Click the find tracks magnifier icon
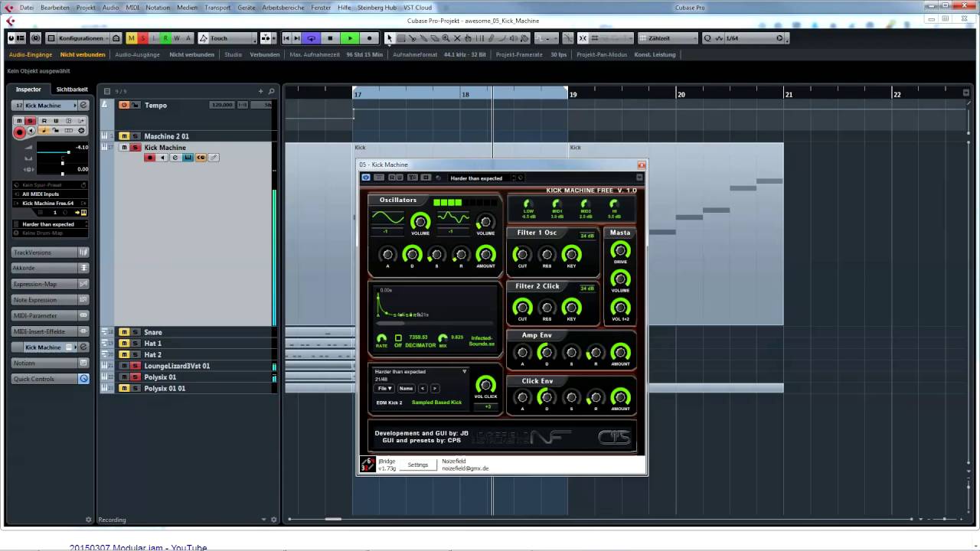 tap(271, 91)
